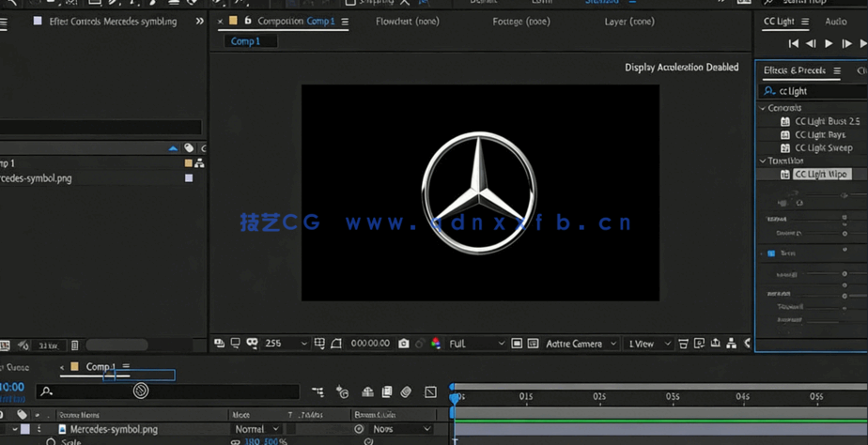
Task: Click the graph editor icon in timeline
Action: 430,392
